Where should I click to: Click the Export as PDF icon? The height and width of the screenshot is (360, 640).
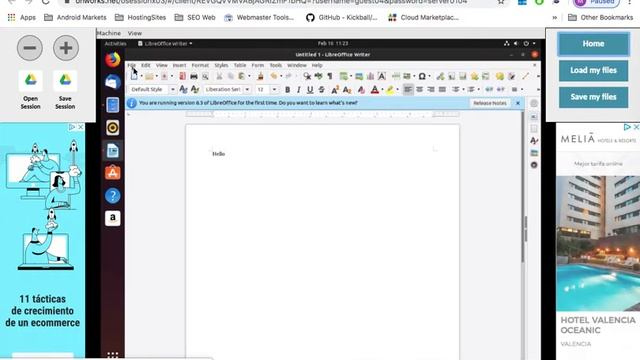coord(182,76)
